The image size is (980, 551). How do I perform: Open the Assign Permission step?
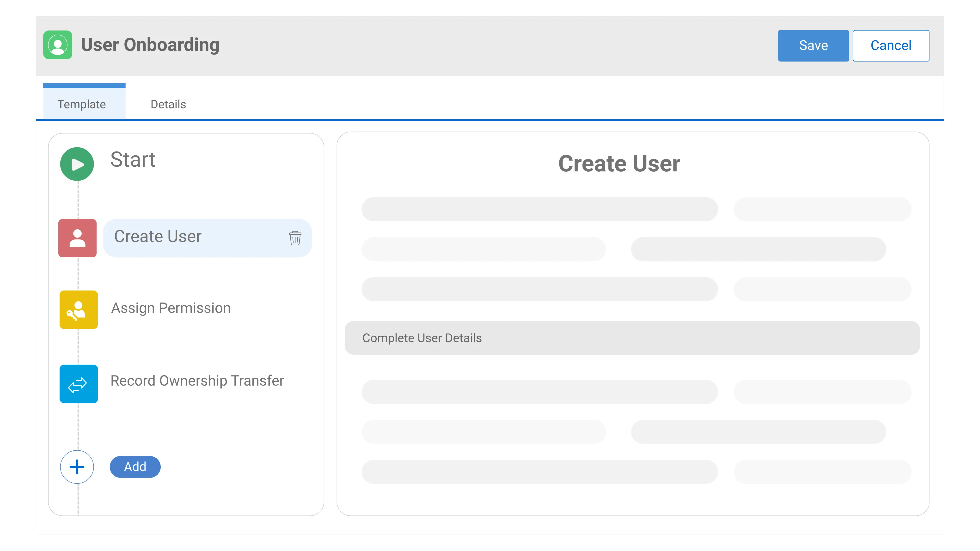tap(171, 308)
